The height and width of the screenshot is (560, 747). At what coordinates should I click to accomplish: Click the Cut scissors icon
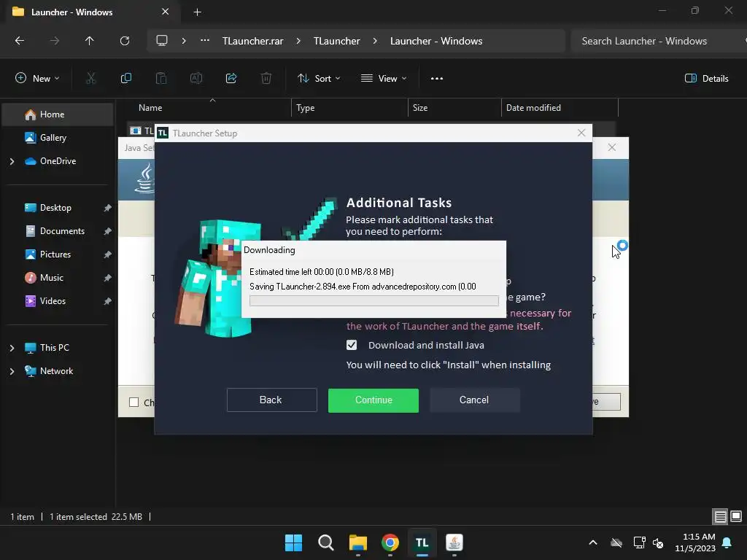click(90, 79)
